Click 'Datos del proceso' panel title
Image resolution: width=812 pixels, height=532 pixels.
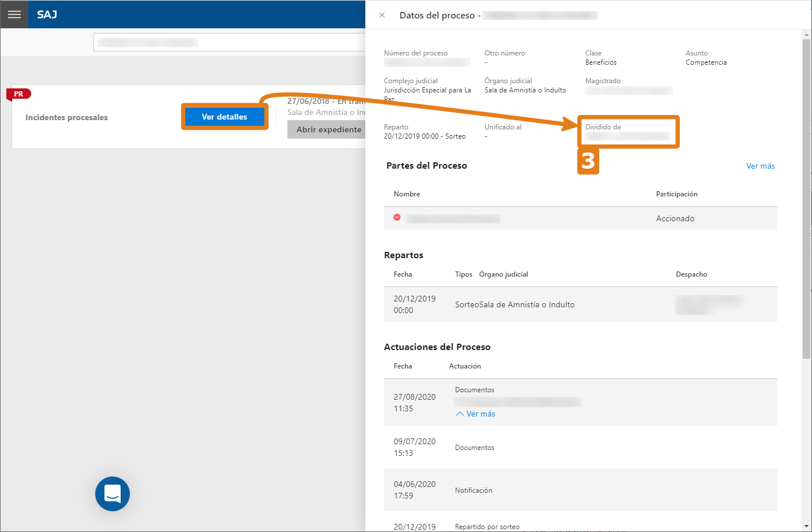(x=437, y=16)
